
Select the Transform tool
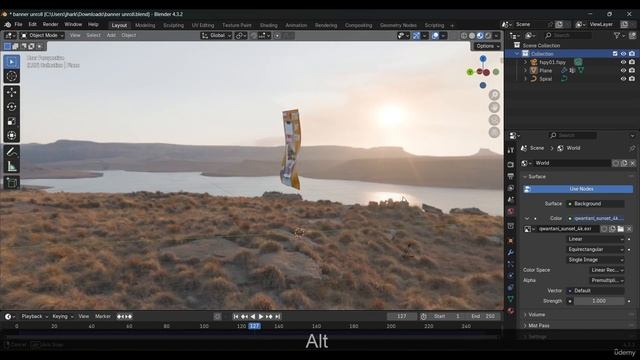tap(11, 136)
